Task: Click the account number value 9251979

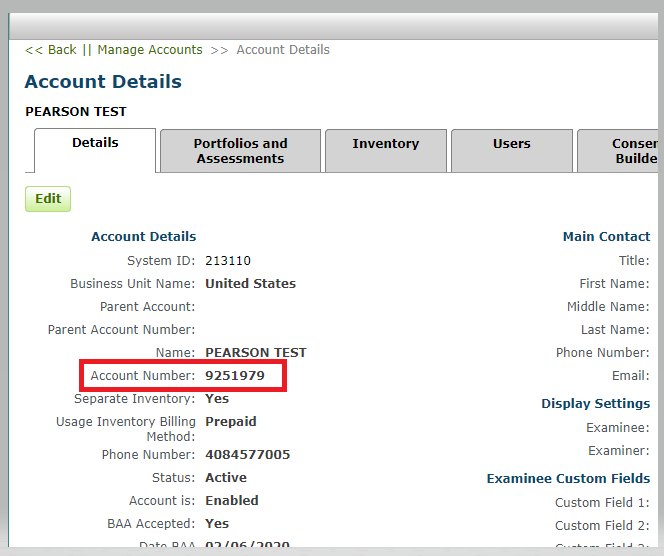Action: [235, 376]
